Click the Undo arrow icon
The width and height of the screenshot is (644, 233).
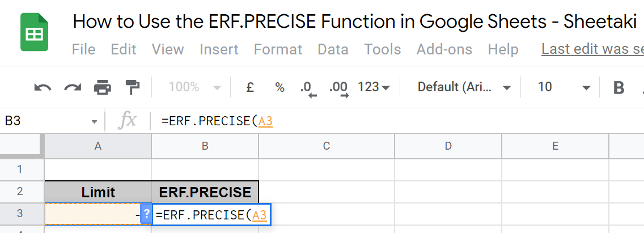click(x=43, y=87)
